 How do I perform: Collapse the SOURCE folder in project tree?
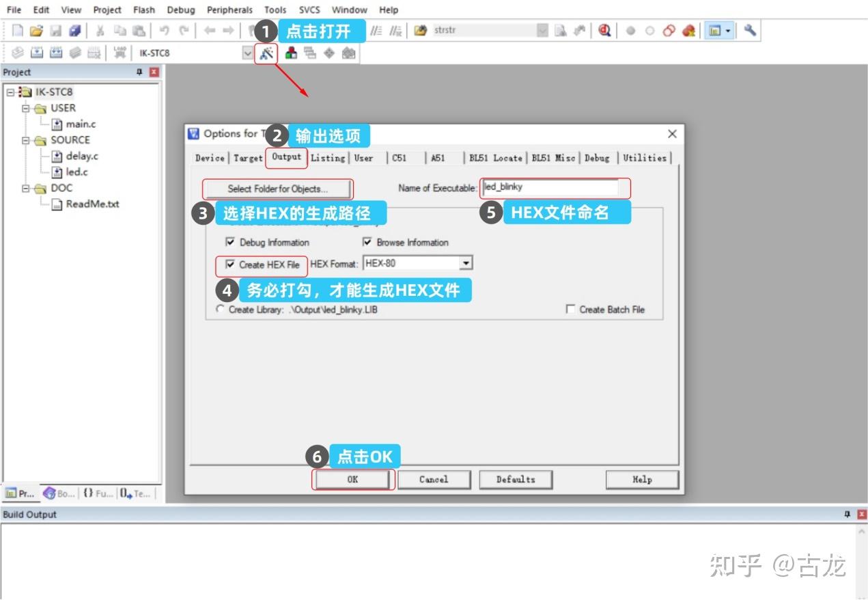pos(26,140)
